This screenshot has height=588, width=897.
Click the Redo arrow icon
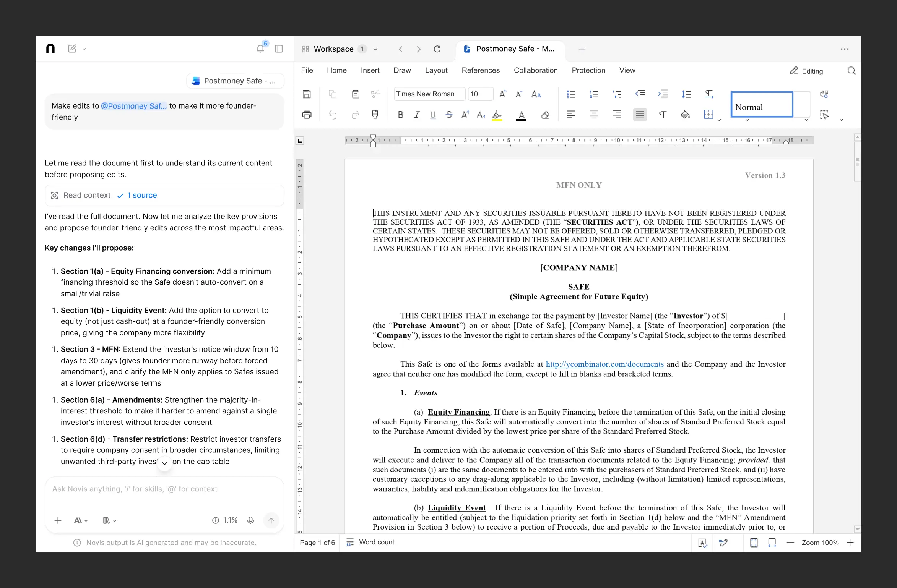coord(355,115)
